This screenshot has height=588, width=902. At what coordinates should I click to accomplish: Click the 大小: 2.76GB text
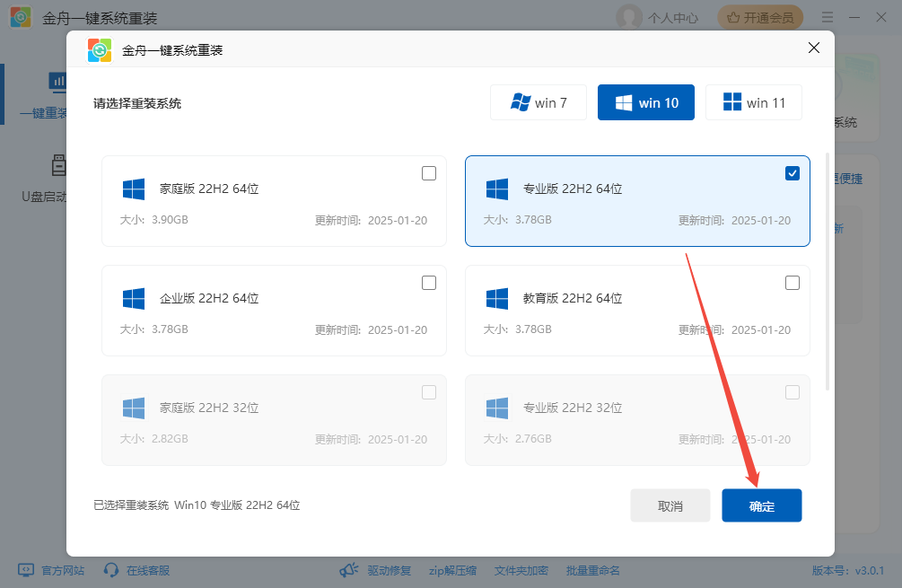pyautogui.click(x=517, y=438)
